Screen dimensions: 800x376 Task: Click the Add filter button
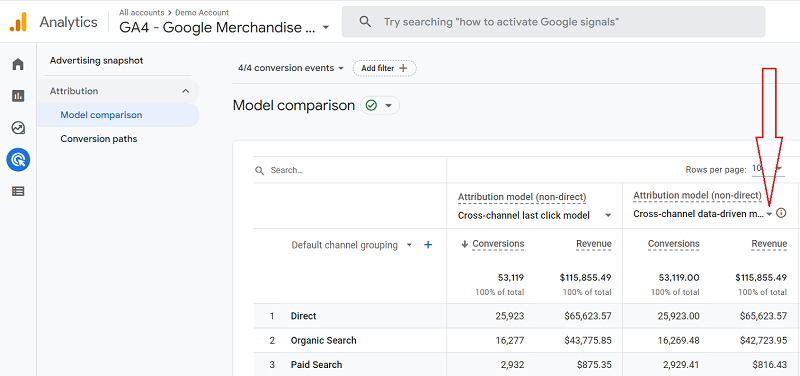[384, 68]
